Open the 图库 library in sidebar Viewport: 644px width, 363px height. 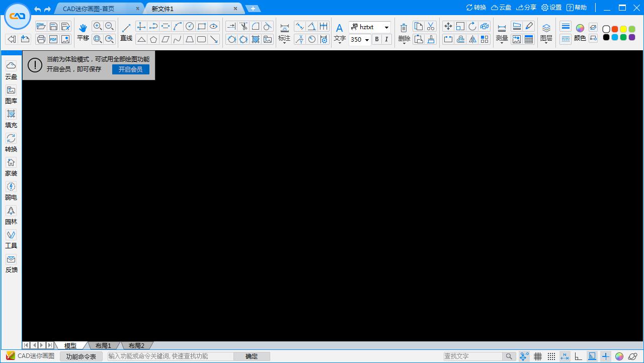point(11,94)
